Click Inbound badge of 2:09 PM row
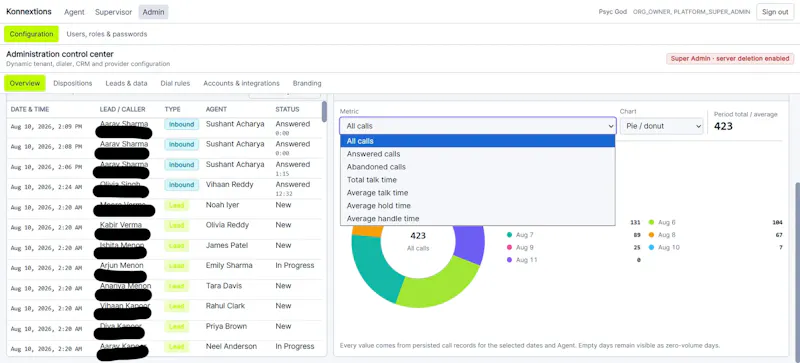This screenshot has width=800, height=363. tap(182, 124)
